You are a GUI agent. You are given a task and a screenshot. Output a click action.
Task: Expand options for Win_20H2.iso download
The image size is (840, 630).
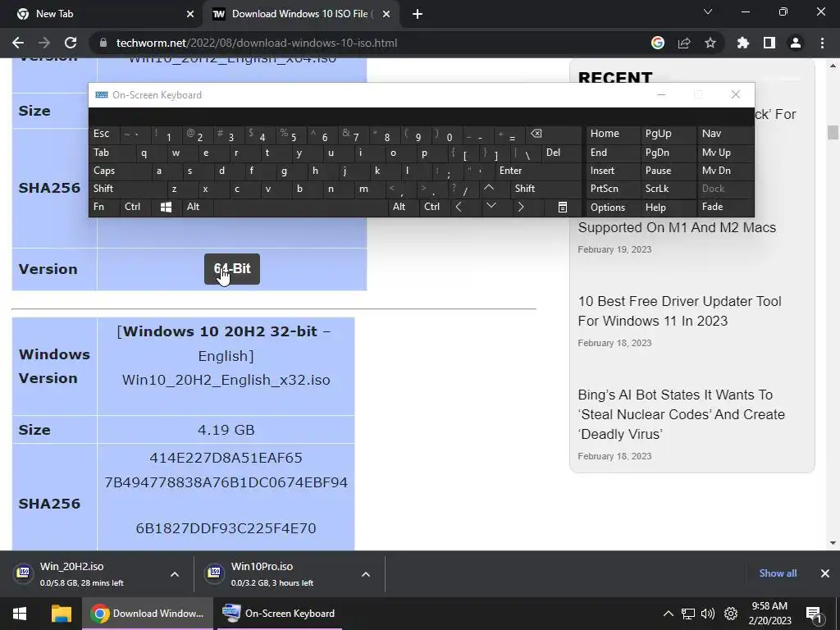tap(175, 574)
